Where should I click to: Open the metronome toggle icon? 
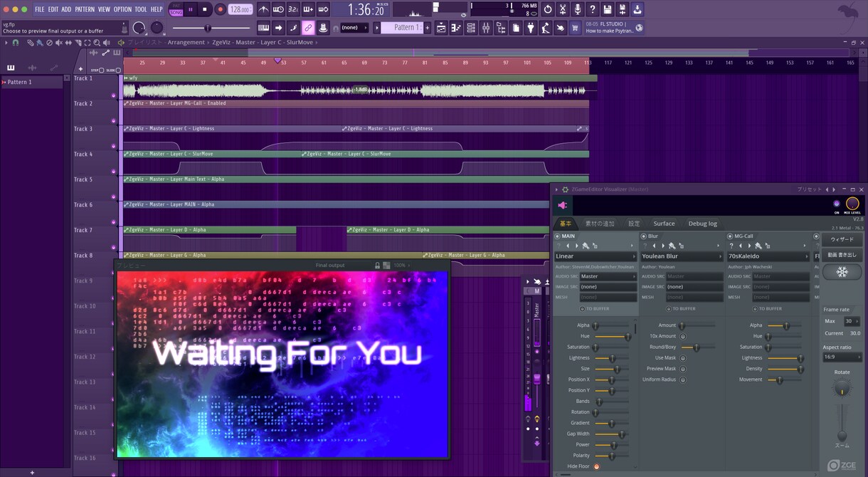click(263, 9)
